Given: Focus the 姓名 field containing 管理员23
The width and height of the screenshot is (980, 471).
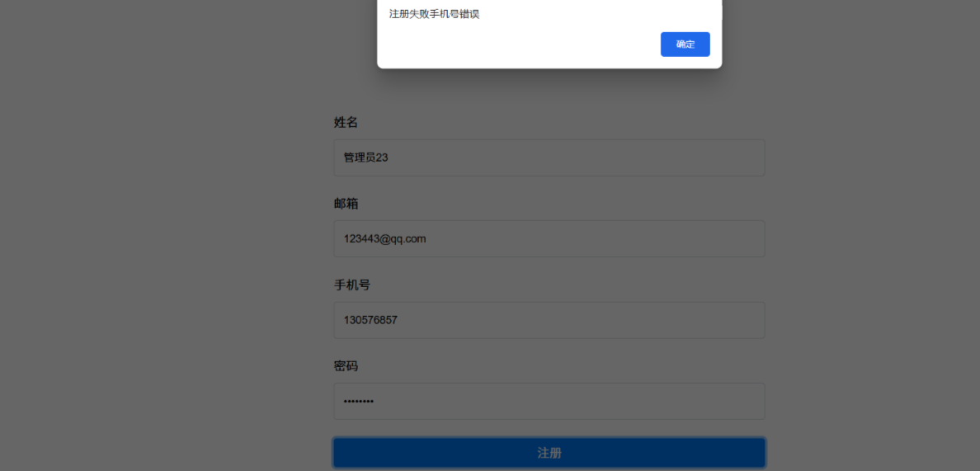Looking at the screenshot, I should click(549, 158).
